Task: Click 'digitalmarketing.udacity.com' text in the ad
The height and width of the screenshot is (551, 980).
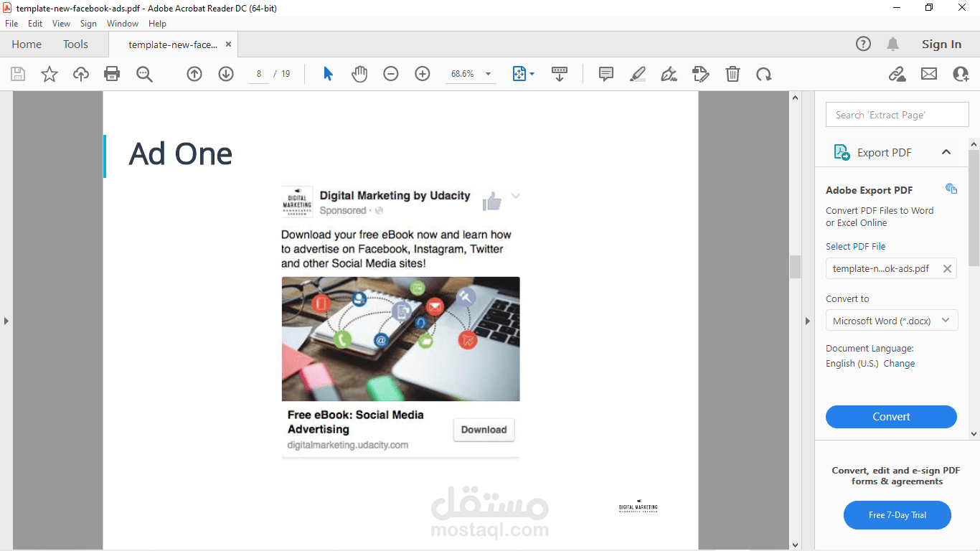Action: [348, 445]
